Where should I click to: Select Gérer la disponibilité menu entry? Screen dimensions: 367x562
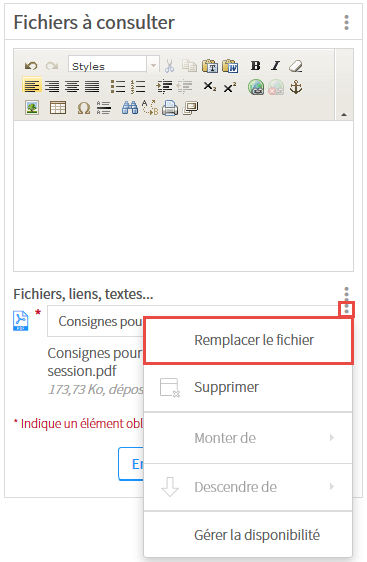[248, 535]
